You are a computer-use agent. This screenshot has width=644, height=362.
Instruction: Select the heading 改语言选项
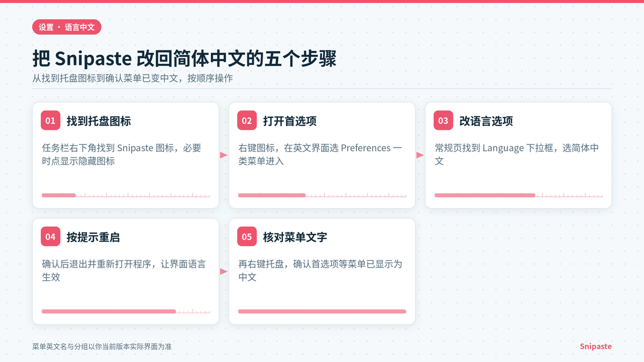[486, 121]
